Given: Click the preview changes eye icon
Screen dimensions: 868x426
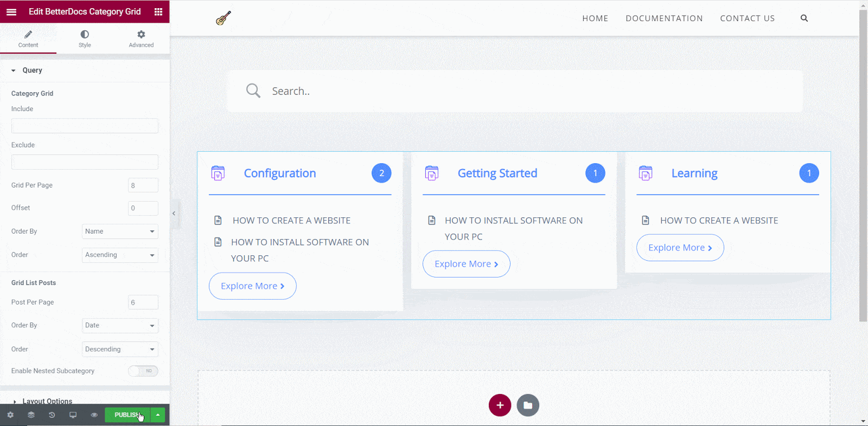Looking at the screenshot, I should (x=94, y=415).
